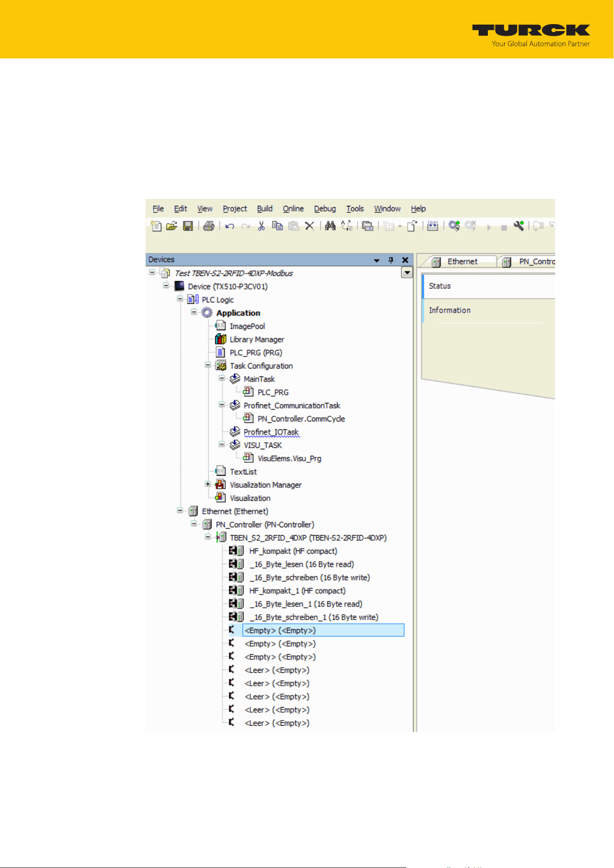Click the Logout gear icon with red X

click(471, 226)
